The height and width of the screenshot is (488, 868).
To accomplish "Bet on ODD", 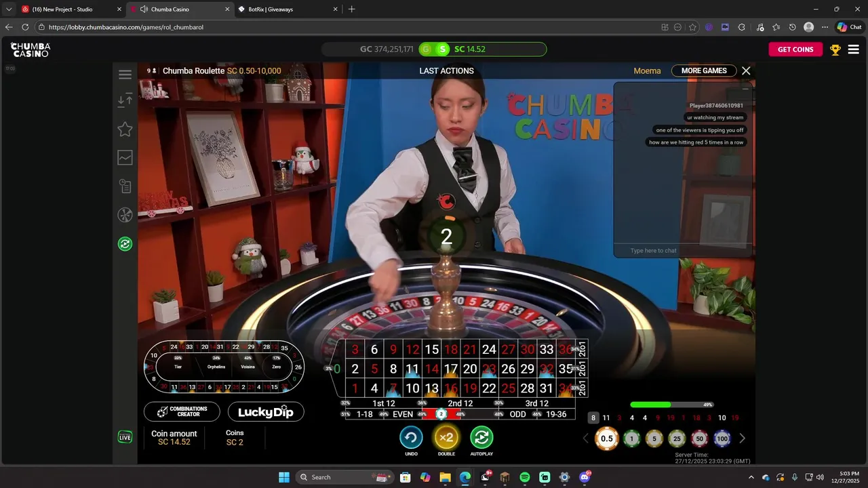I will [x=517, y=414].
